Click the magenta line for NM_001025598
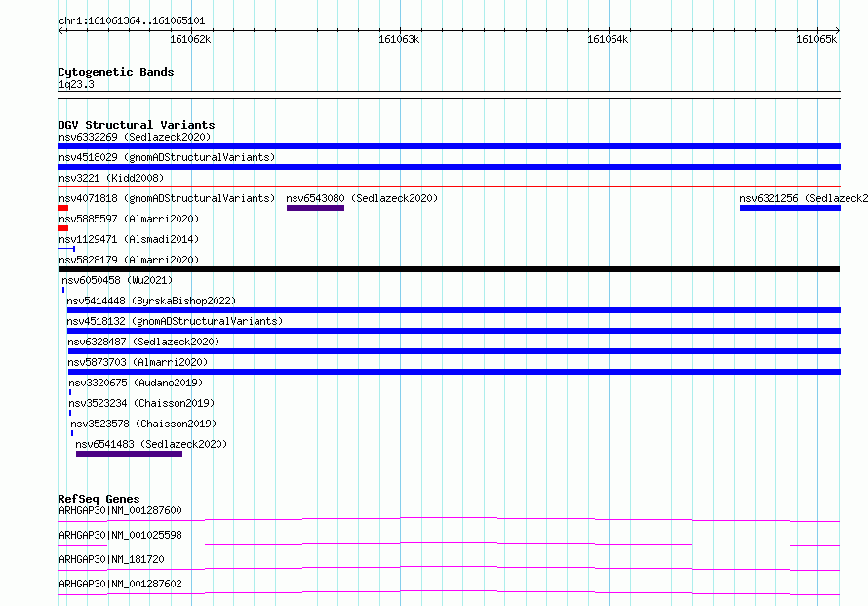 [449, 544]
